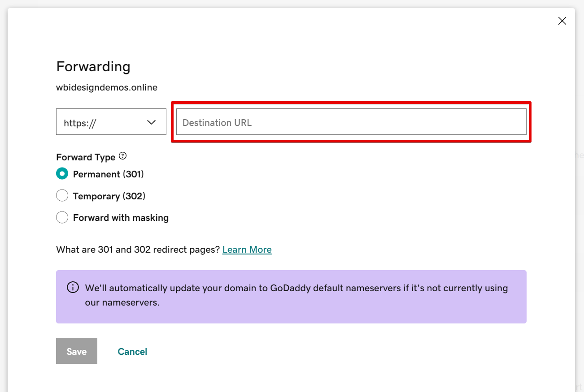This screenshot has width=584, height=392.
Task: Click the Forwarding heading
Action: click(x=93, y=67)
